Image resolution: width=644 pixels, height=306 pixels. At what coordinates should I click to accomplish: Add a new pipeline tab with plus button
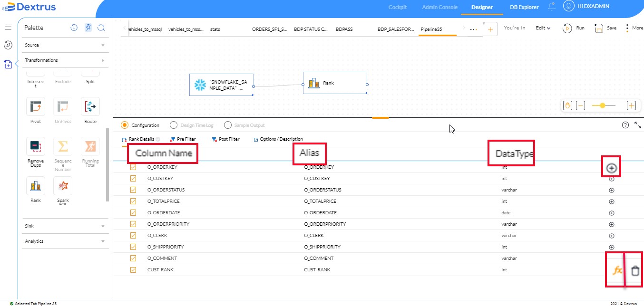pyautogui.click(x=490, y=29)
